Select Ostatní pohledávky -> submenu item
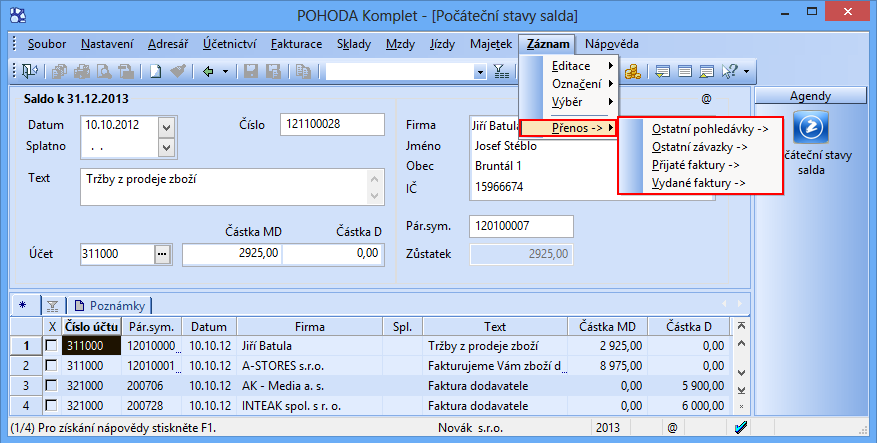The height and width of the screenshot is (443, 877). [710, 129]
